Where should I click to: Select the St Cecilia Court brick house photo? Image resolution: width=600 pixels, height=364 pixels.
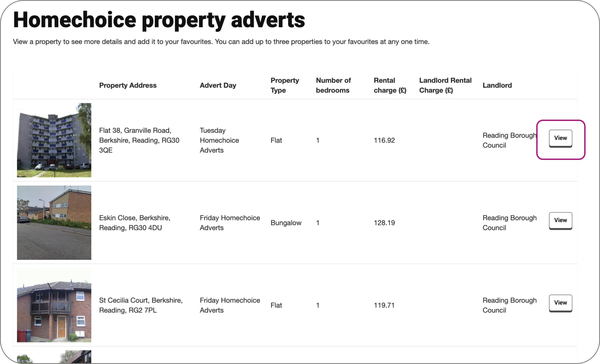click(x=54, y=305)
